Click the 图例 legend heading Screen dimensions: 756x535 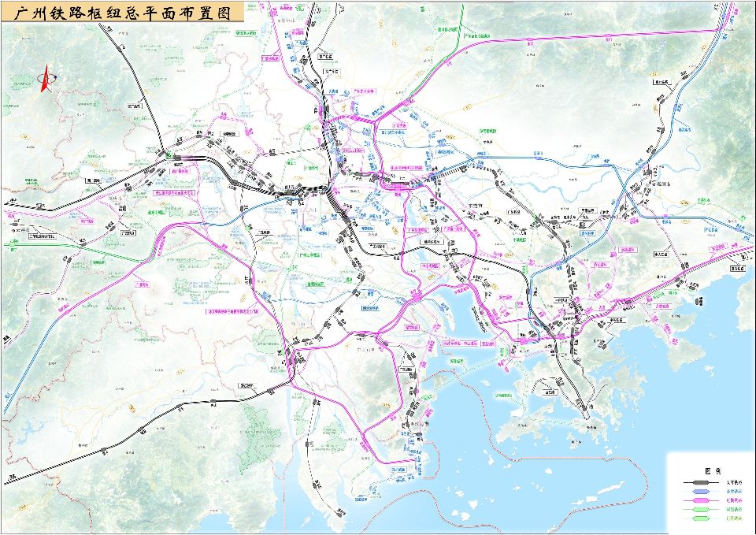point(713,471)
